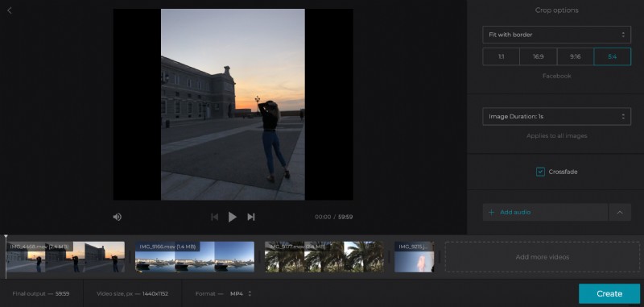The image size is (644, 307).
Task: Select the 5:4 aspect ratio
Action: (613, 56)
